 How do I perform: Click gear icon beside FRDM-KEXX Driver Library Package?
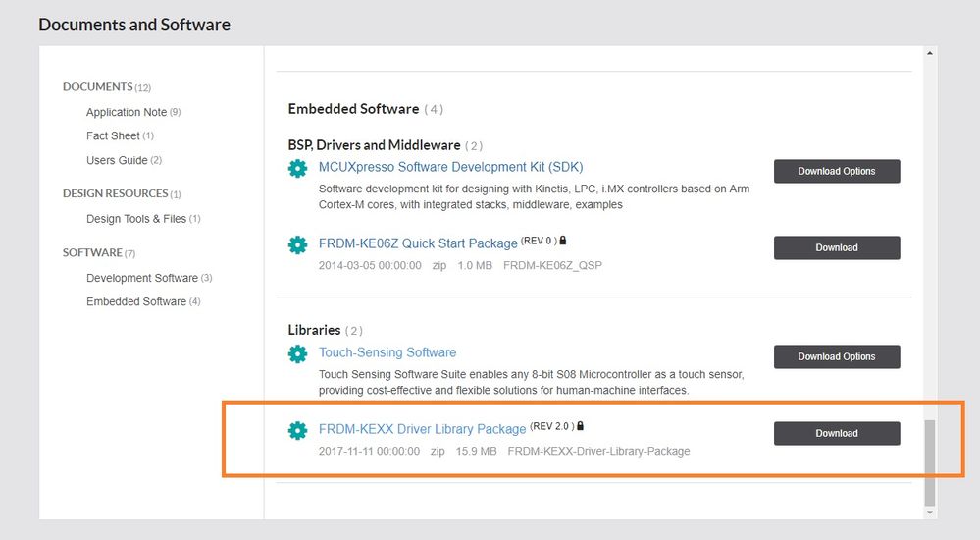(297, 430)
